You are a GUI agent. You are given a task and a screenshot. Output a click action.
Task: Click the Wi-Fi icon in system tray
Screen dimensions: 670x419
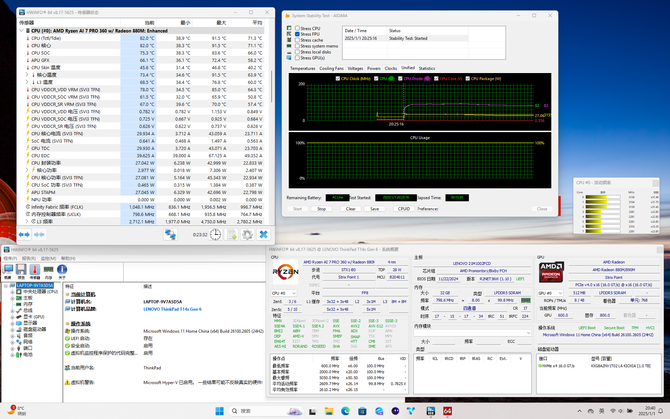tap(613, 411)
